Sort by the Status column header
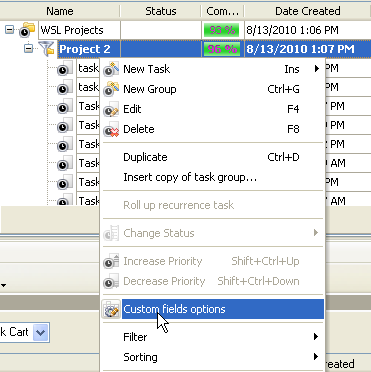The image size is (371, 372). [161, 11]
